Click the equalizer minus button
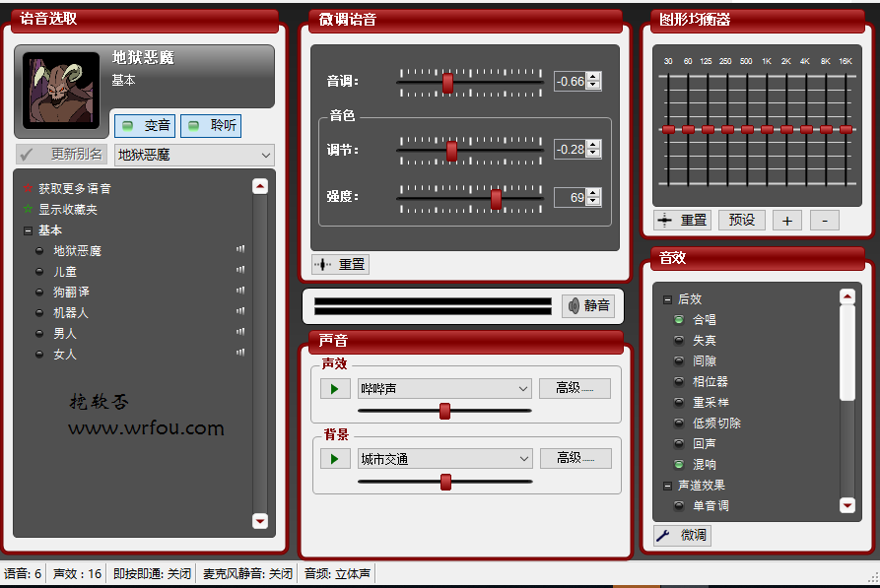The width and height of the screenshot is (880, 588). pos(825,221)
